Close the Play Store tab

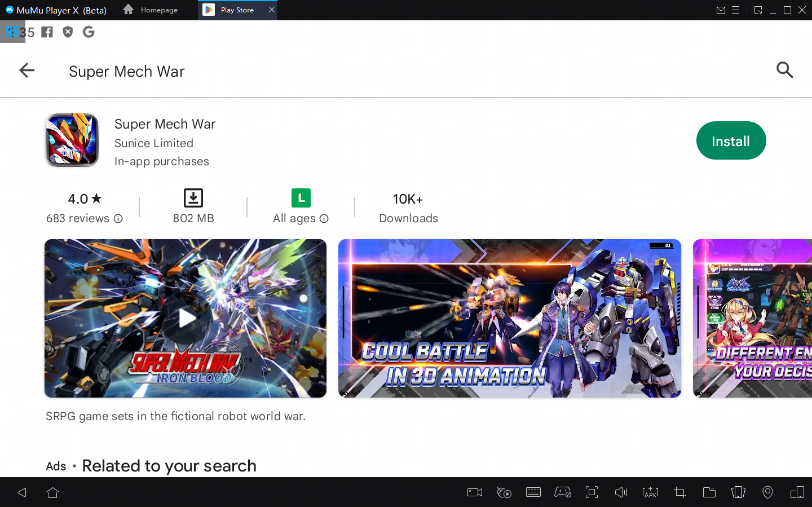click(272, 10)
